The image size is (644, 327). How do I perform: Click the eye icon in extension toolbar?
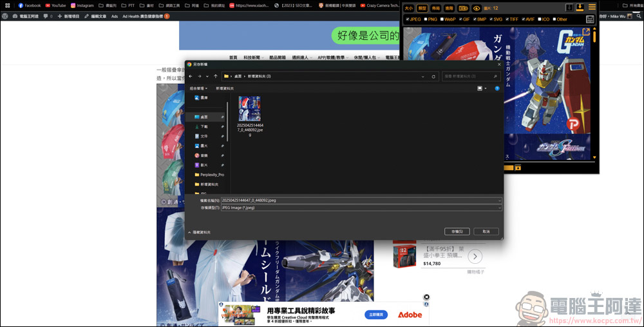[477, 8]
